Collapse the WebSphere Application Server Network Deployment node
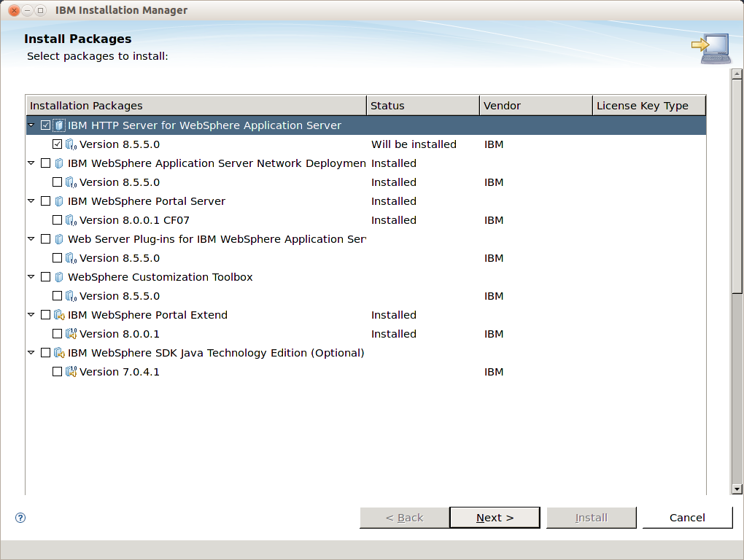The height and width of the screenshot is (560, 744). click(x=31, y=163)
